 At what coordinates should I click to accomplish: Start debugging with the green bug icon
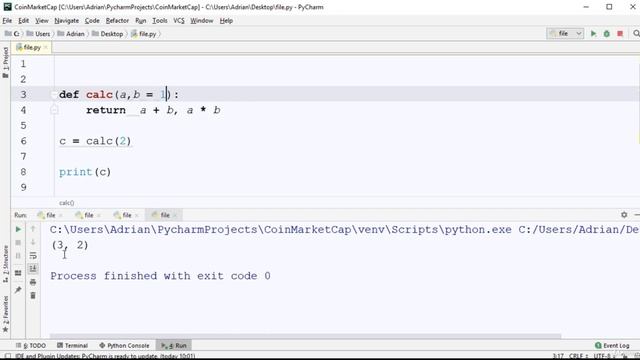(607, 34)
